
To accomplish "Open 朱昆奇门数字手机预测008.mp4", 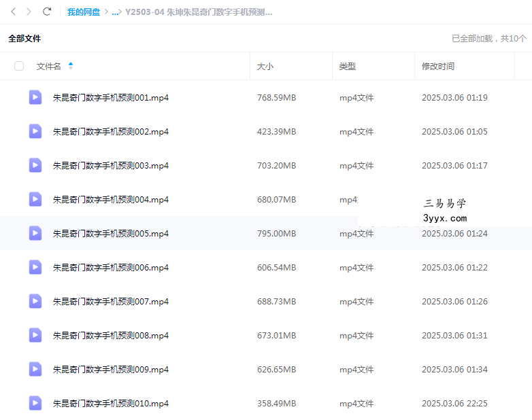I will (x=111, y=335).
